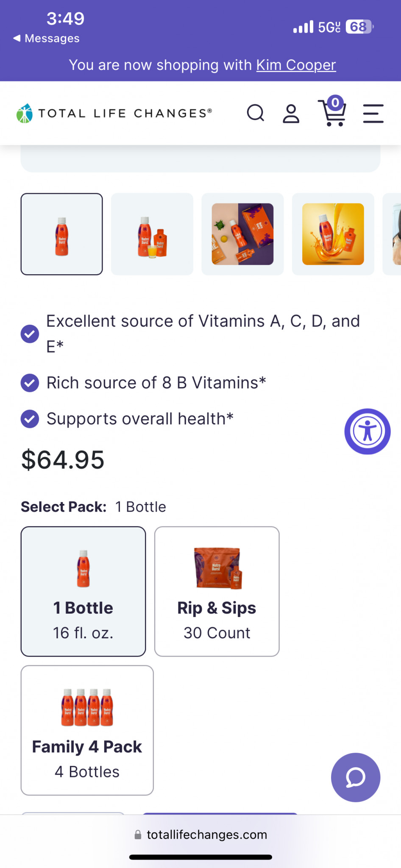
Task: Tap the 8 B Vitamins checkmark icon
Action: 30,383
